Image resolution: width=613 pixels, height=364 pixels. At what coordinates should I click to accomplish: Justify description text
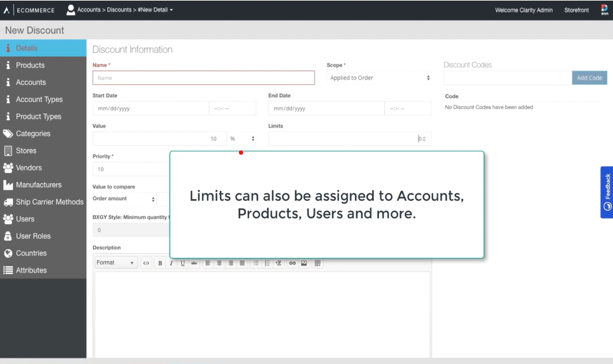242,263
